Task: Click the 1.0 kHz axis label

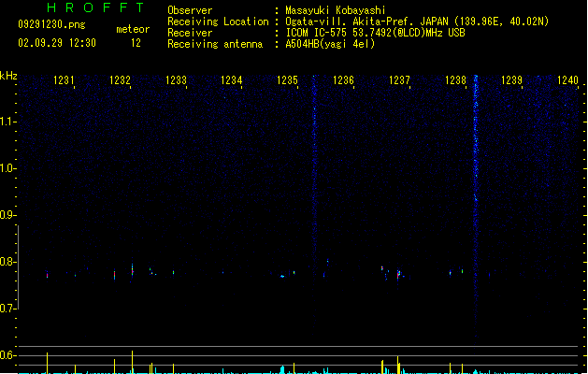Action: point(7,168)
